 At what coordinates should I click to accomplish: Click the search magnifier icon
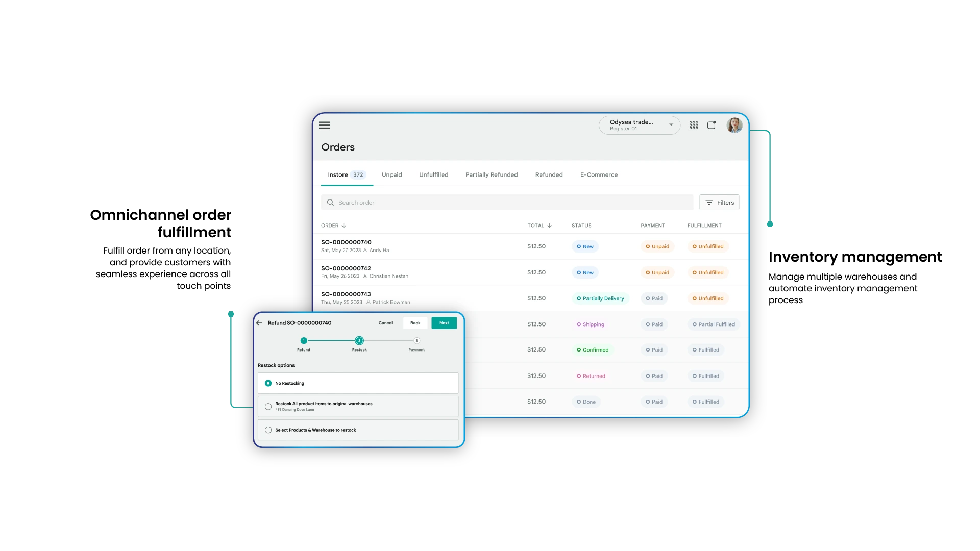[x=331, y=202]
